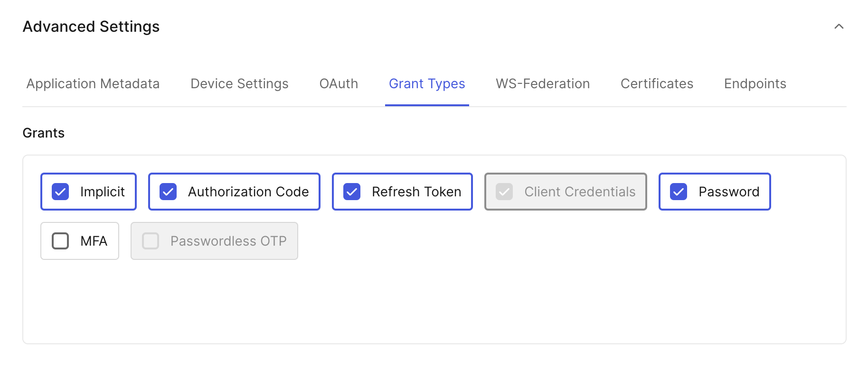
Task: View the Grant Types tab
Action: 426,83
